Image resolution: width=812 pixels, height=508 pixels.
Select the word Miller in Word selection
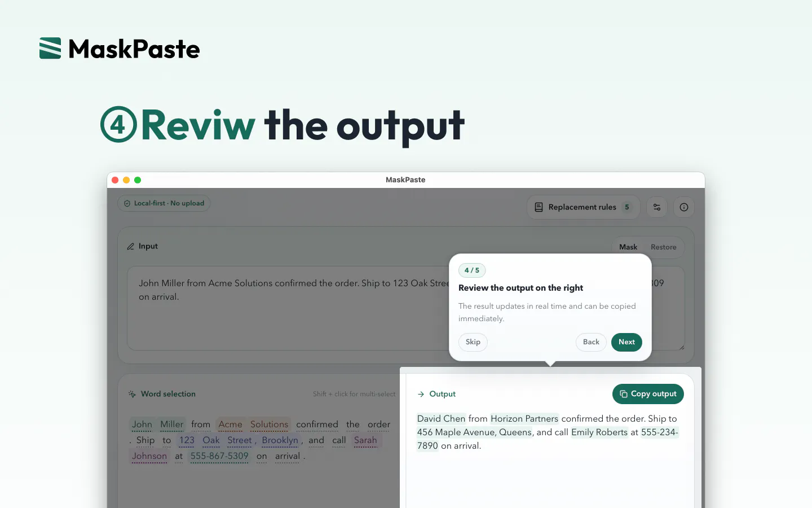172,424
